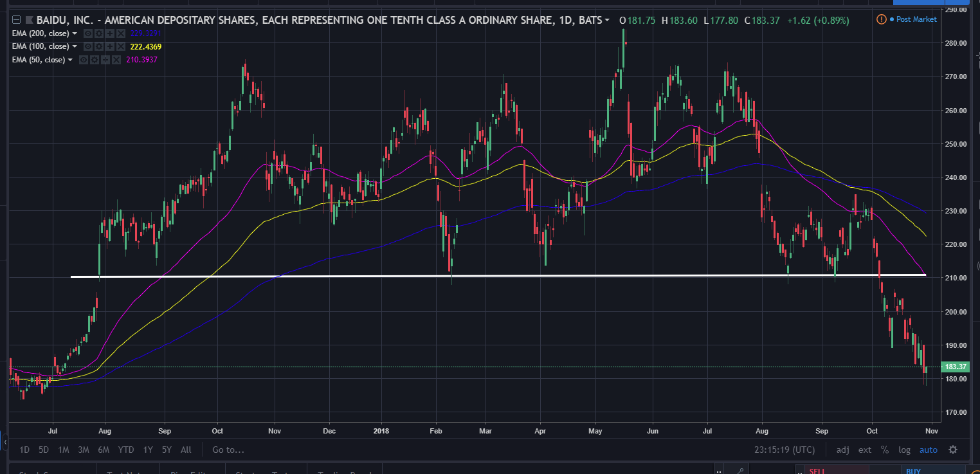The width and height of the screenshot is (980, 474).
Task: Set the chart range to 5D
Action: [x=44, y=450]
